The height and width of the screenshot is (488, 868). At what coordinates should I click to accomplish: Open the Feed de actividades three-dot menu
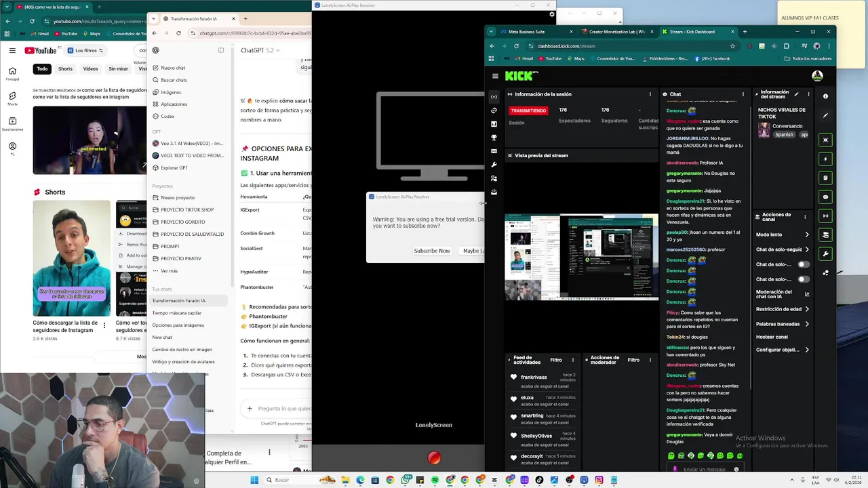[573, 360]
